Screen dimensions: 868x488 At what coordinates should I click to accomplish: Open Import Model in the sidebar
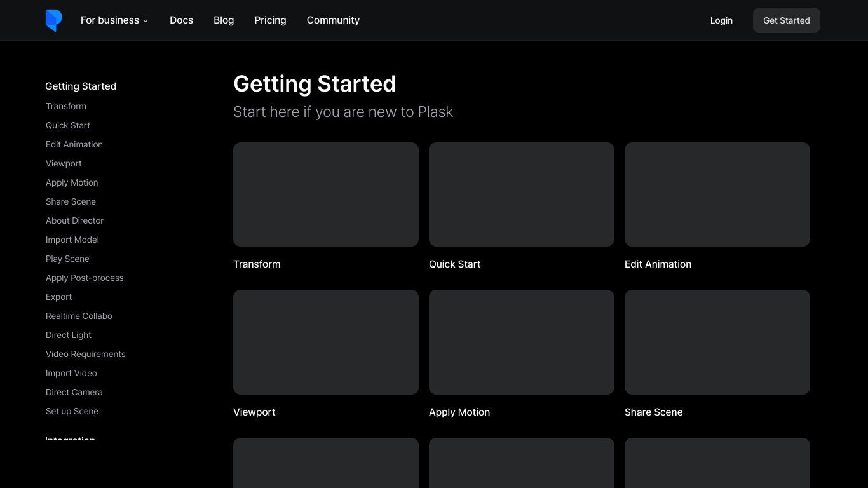[72, 240]
